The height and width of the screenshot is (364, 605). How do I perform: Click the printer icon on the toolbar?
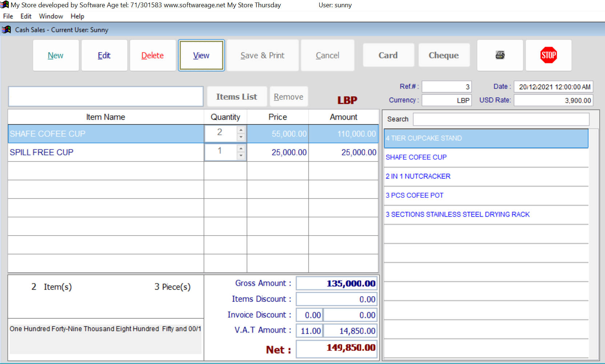pos(500,55)
